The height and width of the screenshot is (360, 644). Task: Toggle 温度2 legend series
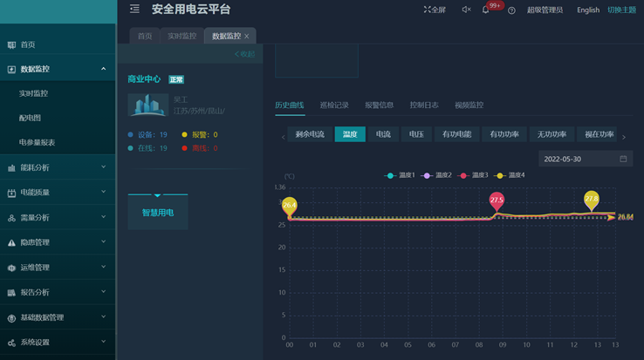point(436,175)
